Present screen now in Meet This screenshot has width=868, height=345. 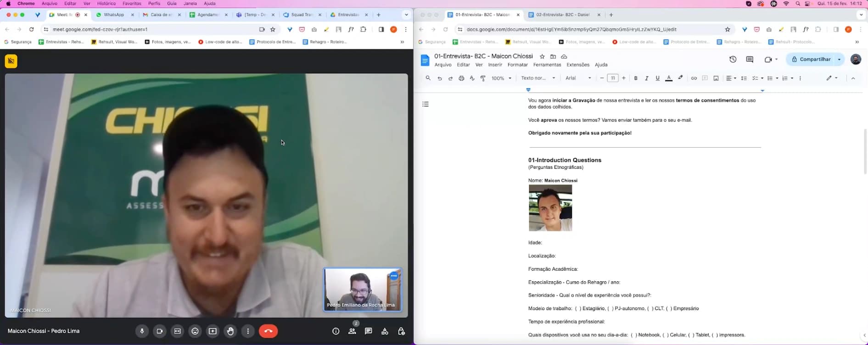click(x=213, y=331)
